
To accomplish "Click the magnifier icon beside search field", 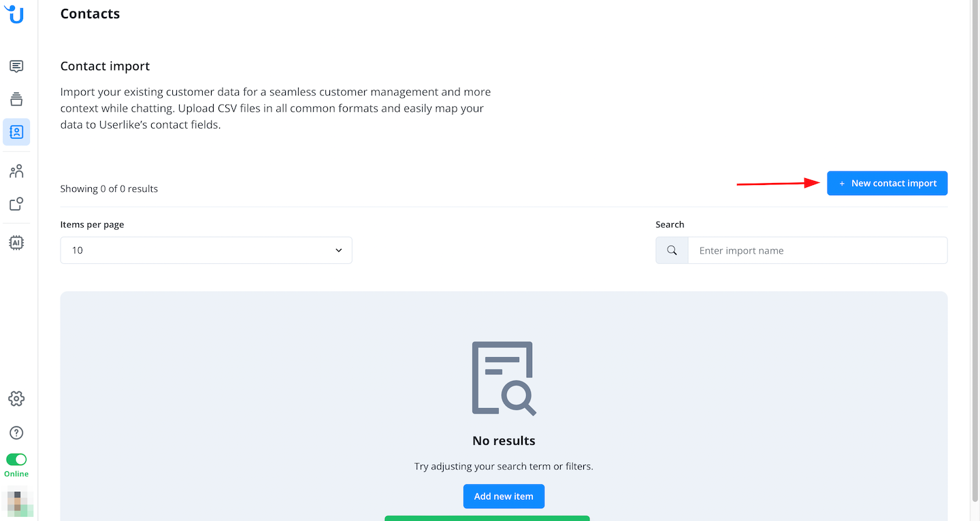I will pos(672,250).
